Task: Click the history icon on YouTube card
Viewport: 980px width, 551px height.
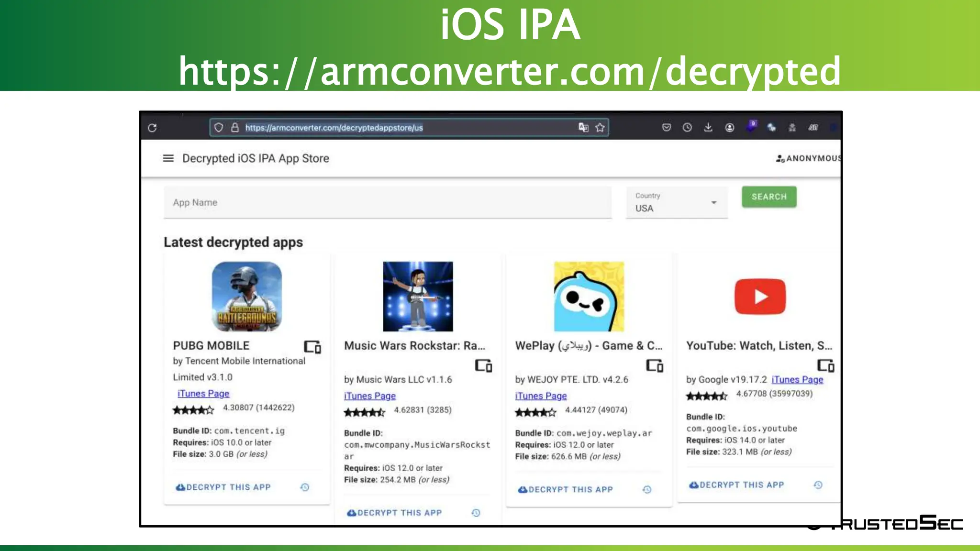Action: point(818,485)
